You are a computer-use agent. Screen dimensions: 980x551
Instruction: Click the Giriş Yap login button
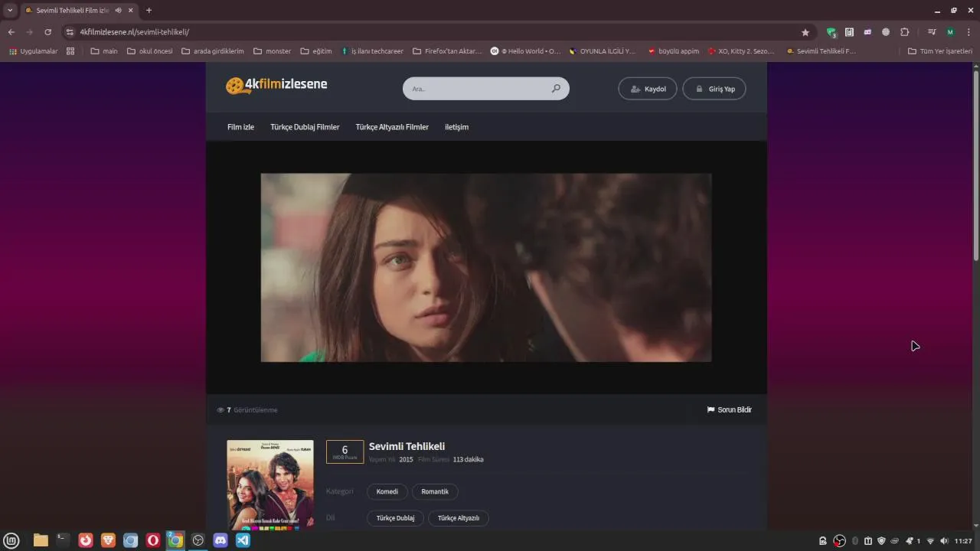[714, 89]
